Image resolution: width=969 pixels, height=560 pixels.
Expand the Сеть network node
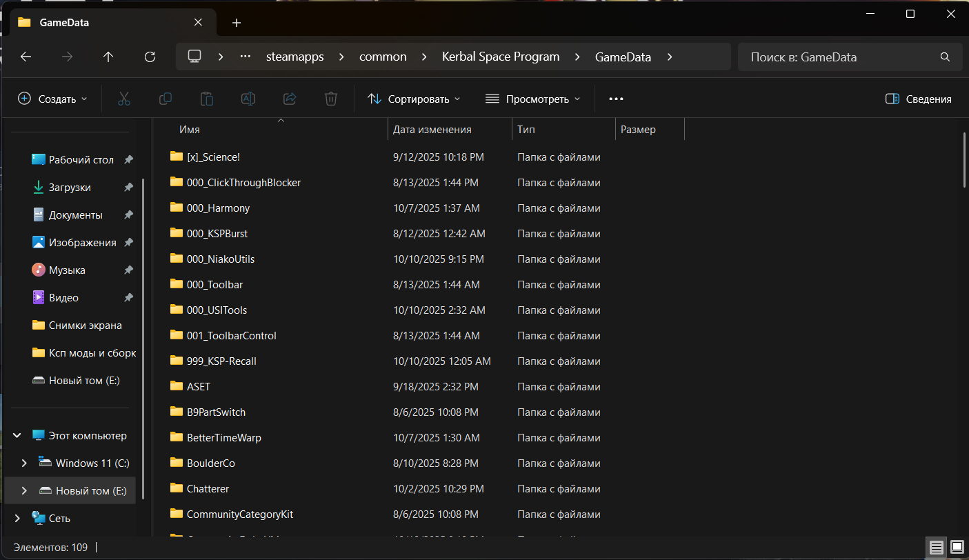point(17,519)
